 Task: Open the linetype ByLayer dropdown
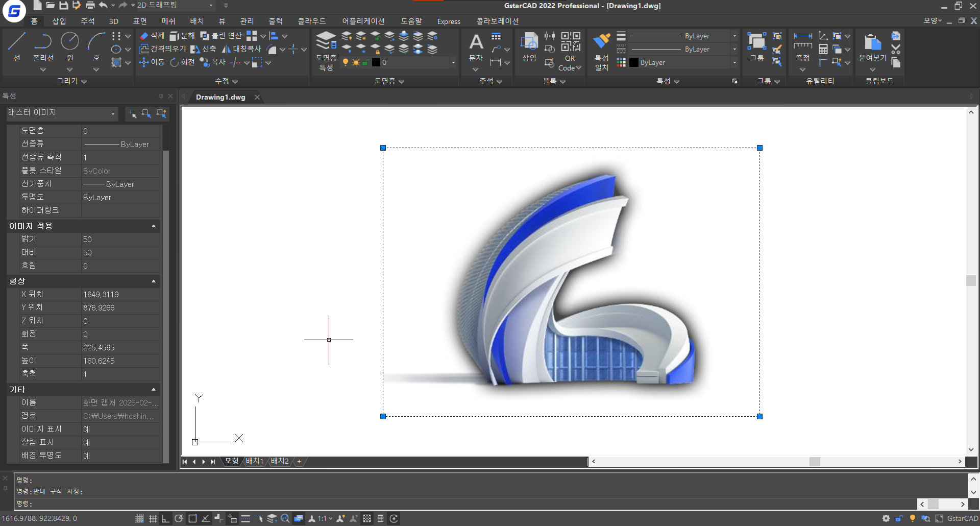click(x=734, y=49)
